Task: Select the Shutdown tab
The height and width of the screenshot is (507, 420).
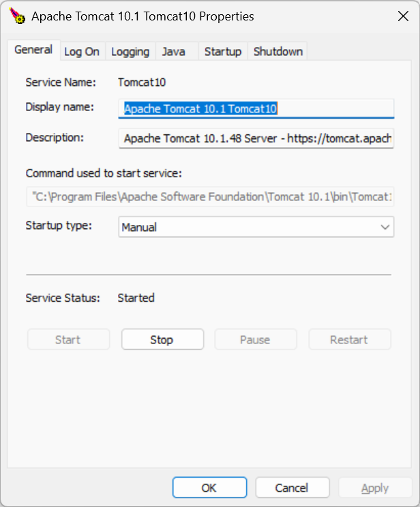Action: 277,52
